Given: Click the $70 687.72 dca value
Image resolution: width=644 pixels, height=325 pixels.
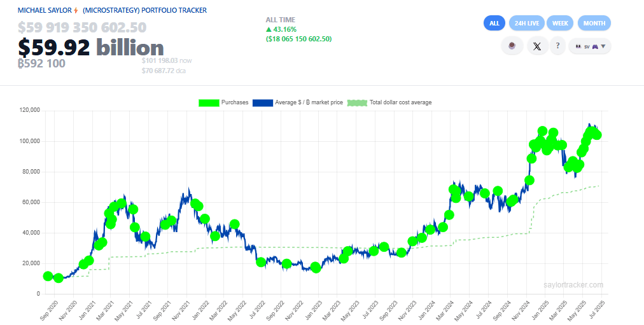Looking at the screenshot, I should [164, 71].
